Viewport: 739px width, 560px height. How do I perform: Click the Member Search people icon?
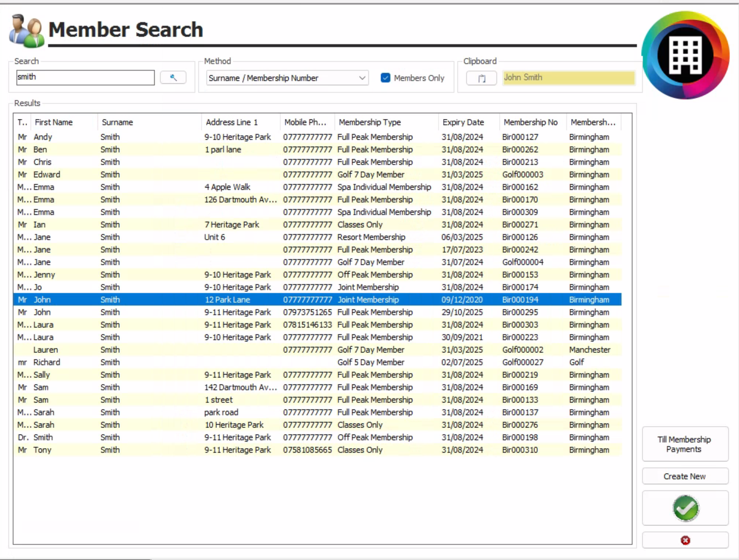point(26,31)
